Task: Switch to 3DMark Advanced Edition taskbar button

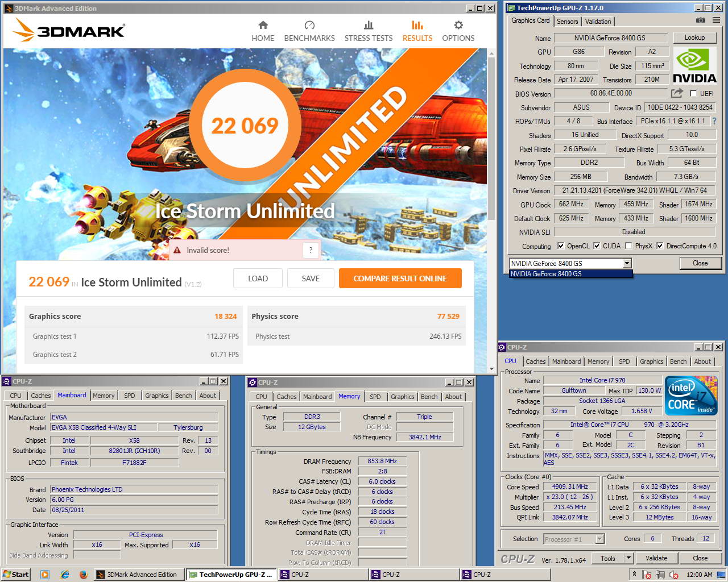Action: pos(138,575)
